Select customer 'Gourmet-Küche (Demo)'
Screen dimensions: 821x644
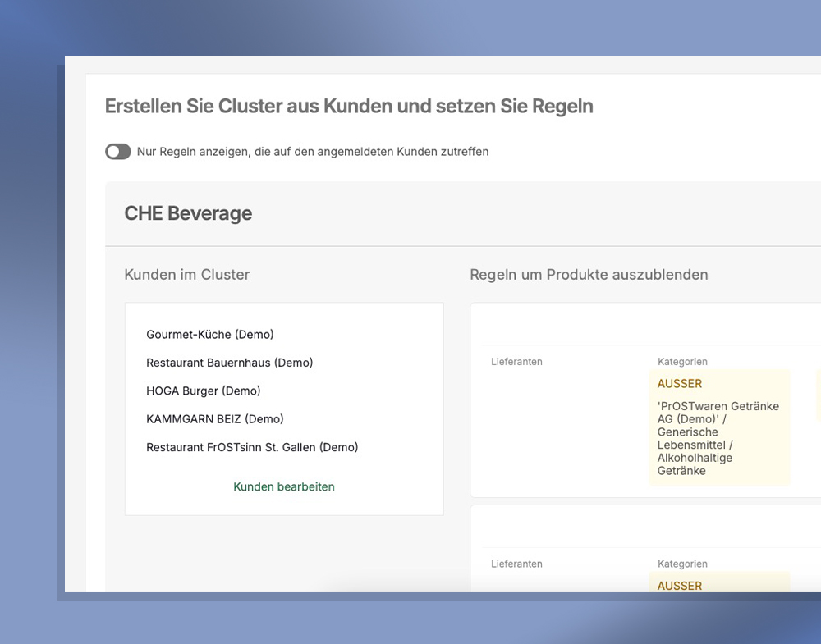coord(210,335)
